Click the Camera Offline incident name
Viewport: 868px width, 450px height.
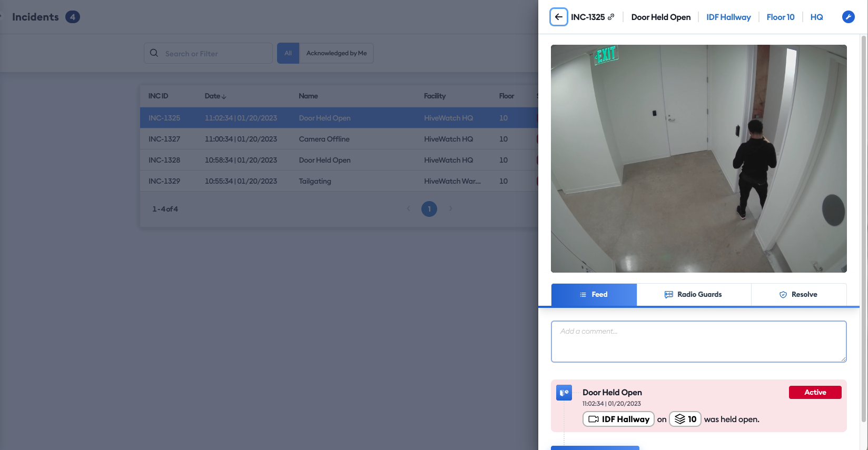tap(324, 139)
